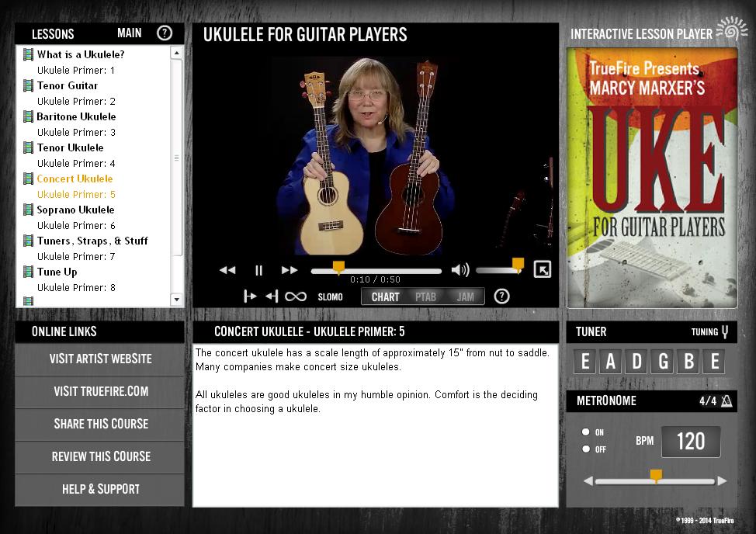The width and height of the screenshot is (756, 534).
Task: Click the TrueFire spiral logo icon
Action: [x=732, y=28]
